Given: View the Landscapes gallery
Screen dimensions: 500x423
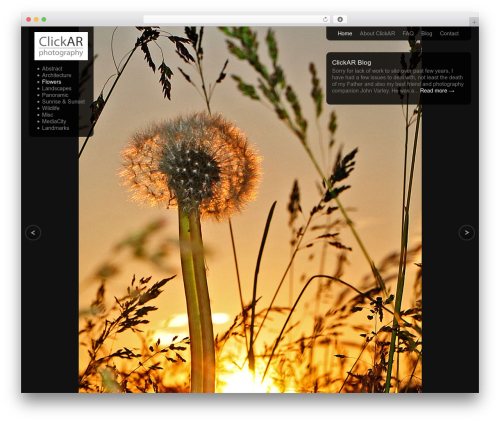Looking at the screenshot, I should click(x=56, y=88).
